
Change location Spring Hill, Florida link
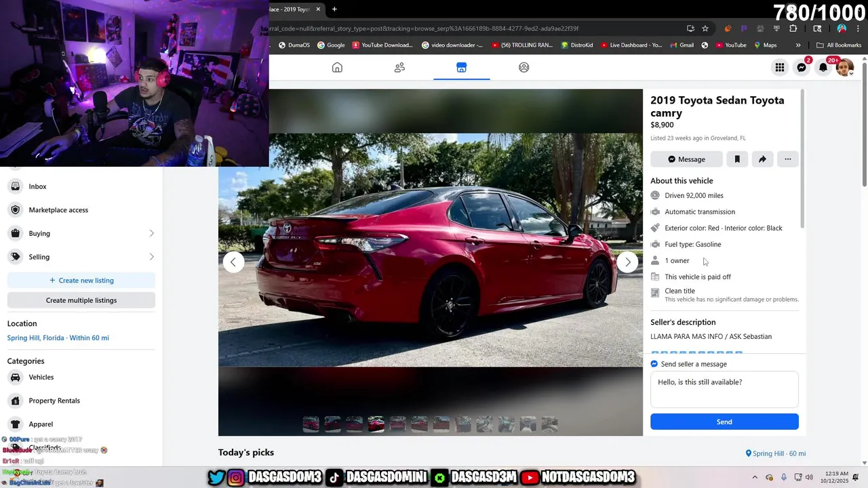point(58,338)
